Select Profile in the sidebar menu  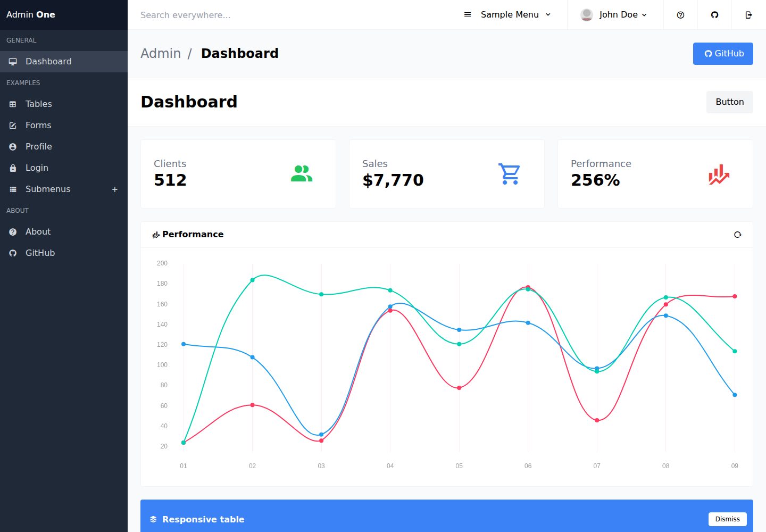(64, 147)
